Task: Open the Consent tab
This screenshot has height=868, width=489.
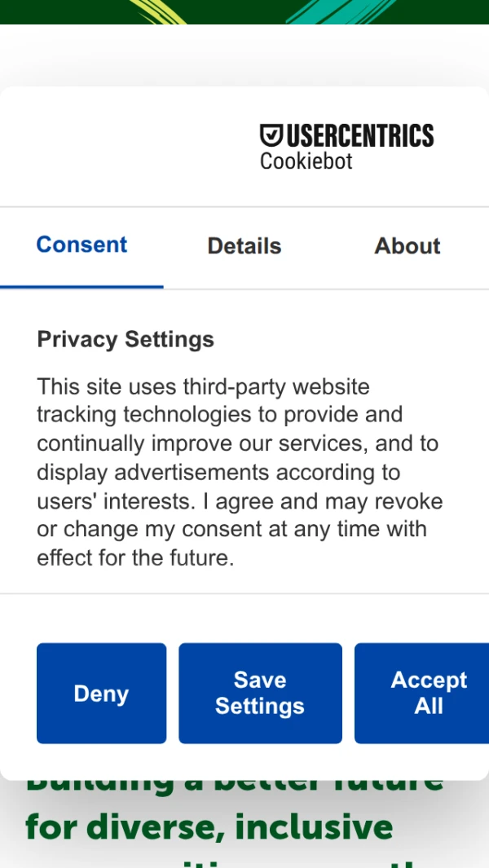Action: click(x=81, y=245)
